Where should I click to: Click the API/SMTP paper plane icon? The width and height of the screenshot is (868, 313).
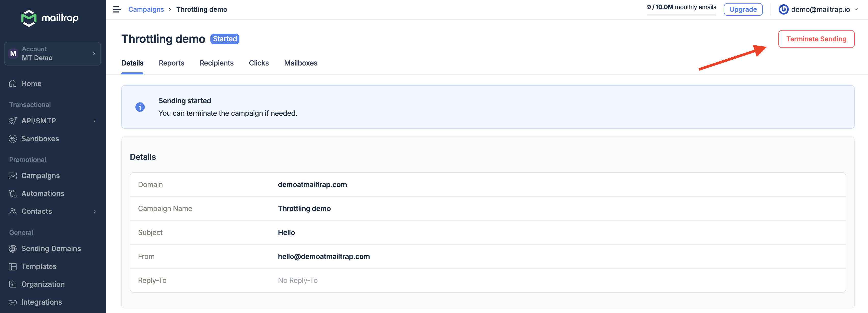13,121
